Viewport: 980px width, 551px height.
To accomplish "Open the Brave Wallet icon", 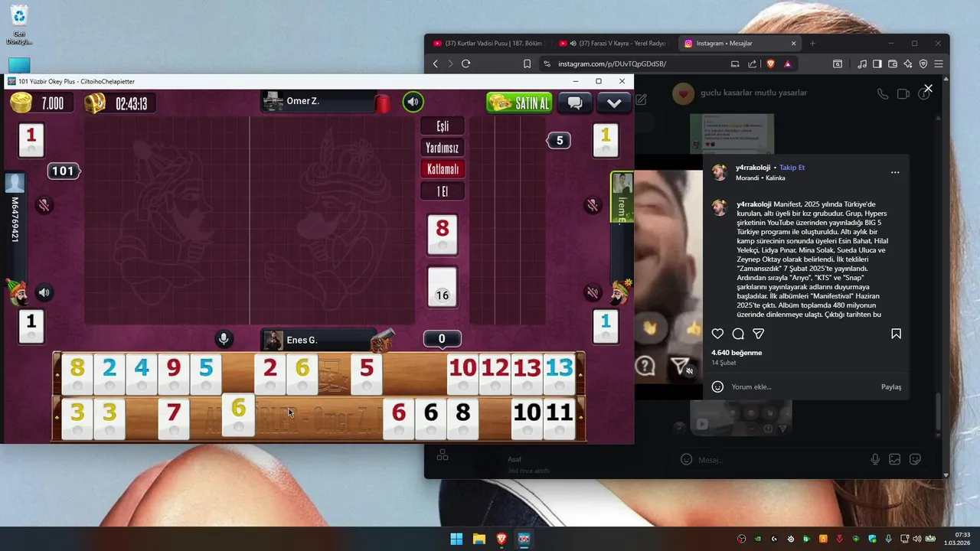I will (x=893, y=64).
